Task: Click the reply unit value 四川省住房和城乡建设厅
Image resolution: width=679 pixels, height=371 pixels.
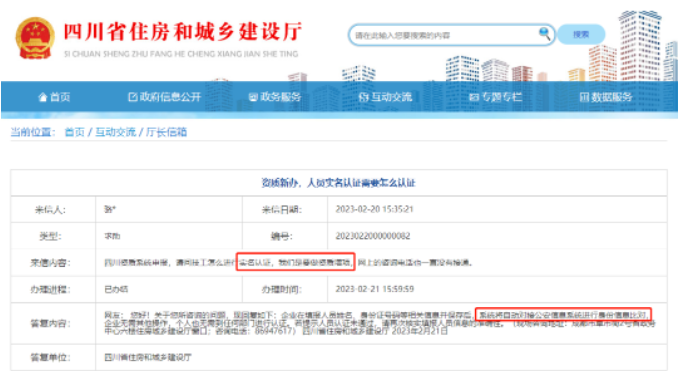Action: [148, 357]
